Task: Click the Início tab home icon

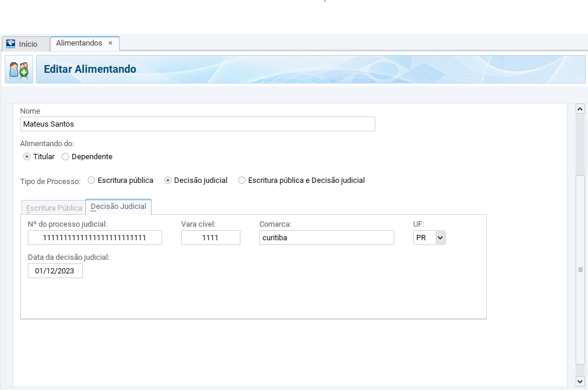Action: point(11,44)
